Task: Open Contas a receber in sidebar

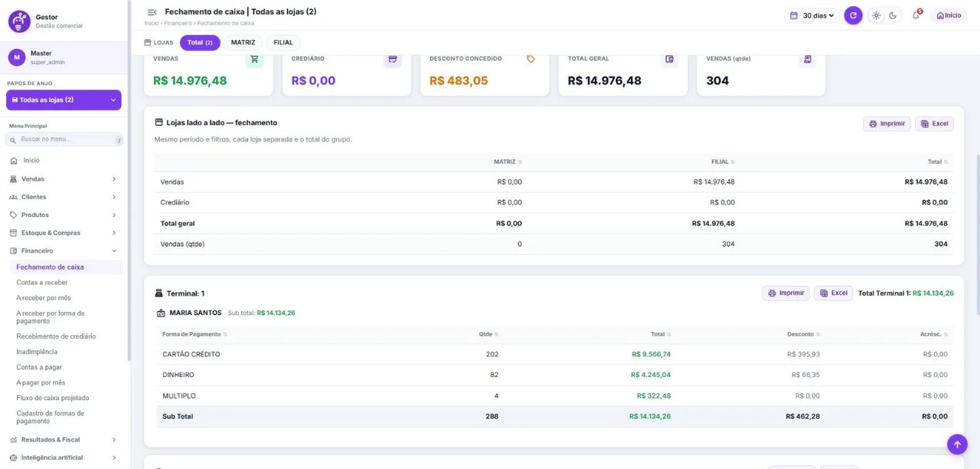Action: [42, 283]
